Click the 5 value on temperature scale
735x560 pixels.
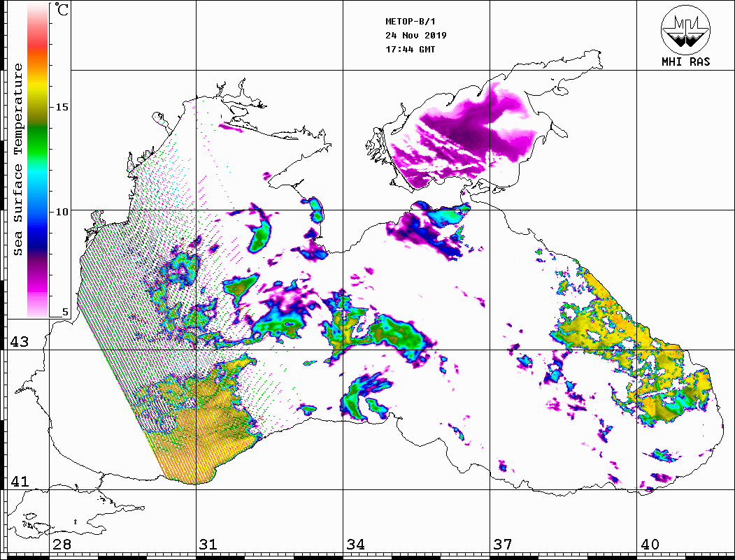point(65,312)
